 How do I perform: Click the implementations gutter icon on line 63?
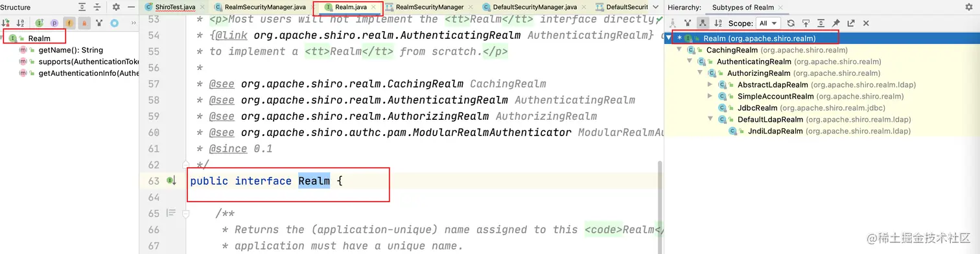pyautogui.click(x=172, y=181)
